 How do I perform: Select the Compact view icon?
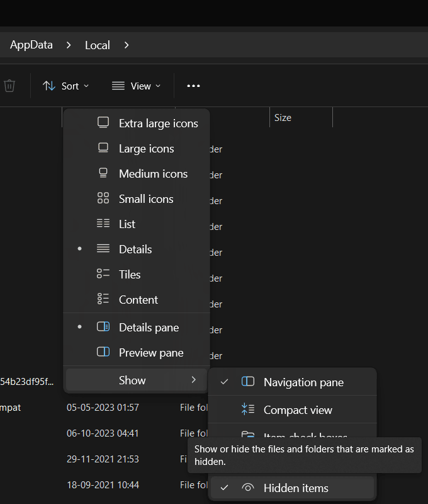[x=247, y=409]
